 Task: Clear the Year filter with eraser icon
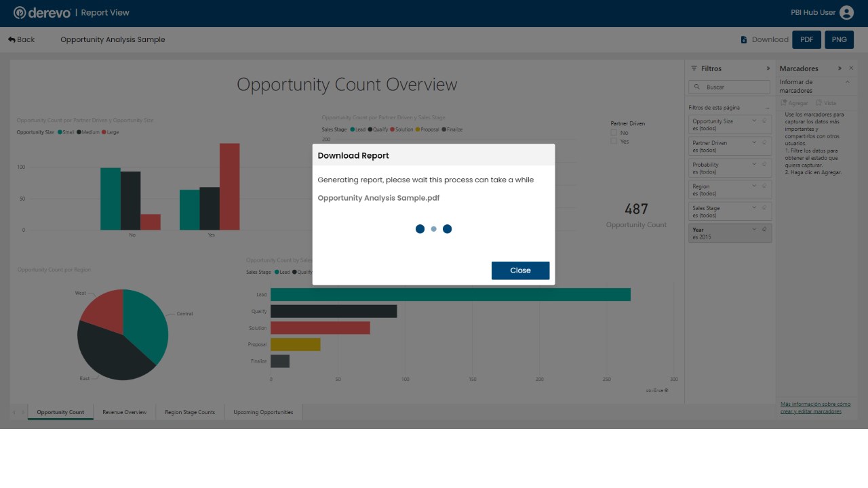click(764, 229)
